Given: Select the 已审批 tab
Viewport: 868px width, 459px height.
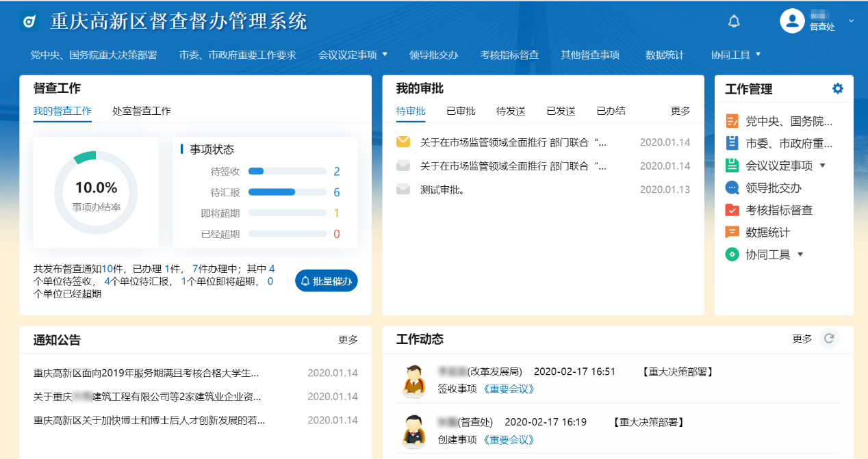Looking at the screenshot, I should click(461, 111).
